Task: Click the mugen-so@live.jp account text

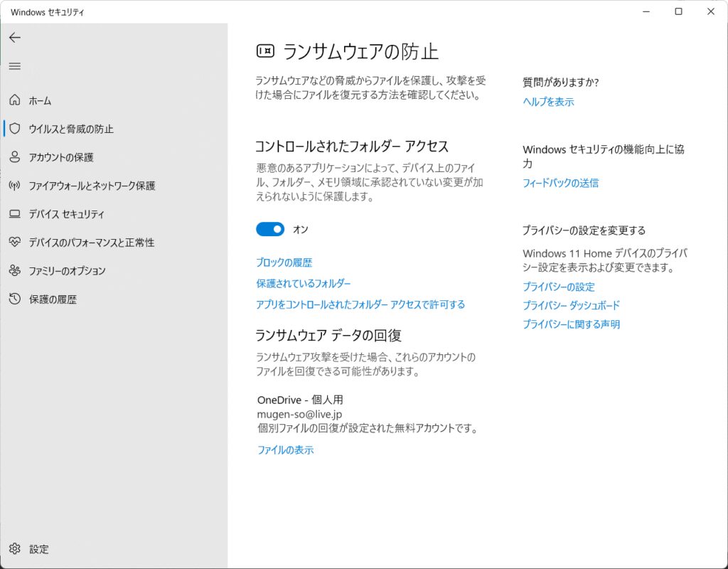Action: click(x=300, y=414)
